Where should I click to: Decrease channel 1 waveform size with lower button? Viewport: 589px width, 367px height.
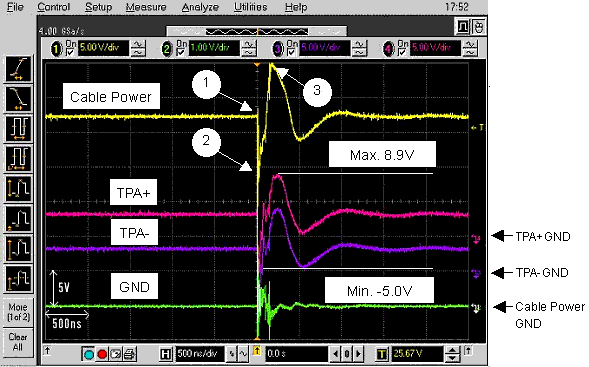point(138,53)
